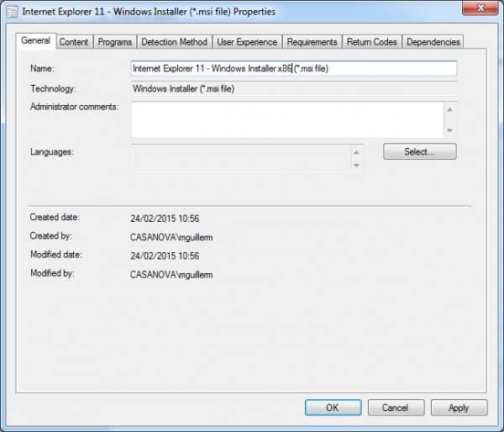
Task: Switch to the General tab
Action: tap(35, 41)
